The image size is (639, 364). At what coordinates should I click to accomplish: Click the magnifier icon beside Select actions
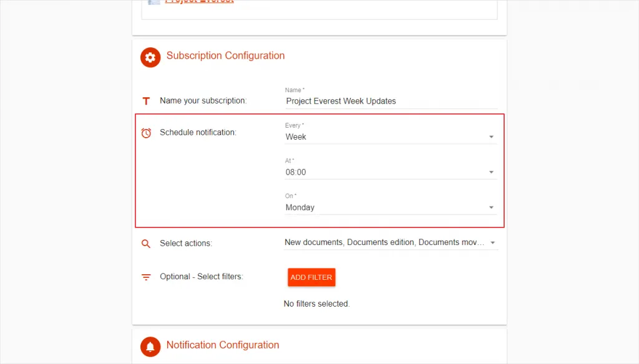(x=146, y=244)
